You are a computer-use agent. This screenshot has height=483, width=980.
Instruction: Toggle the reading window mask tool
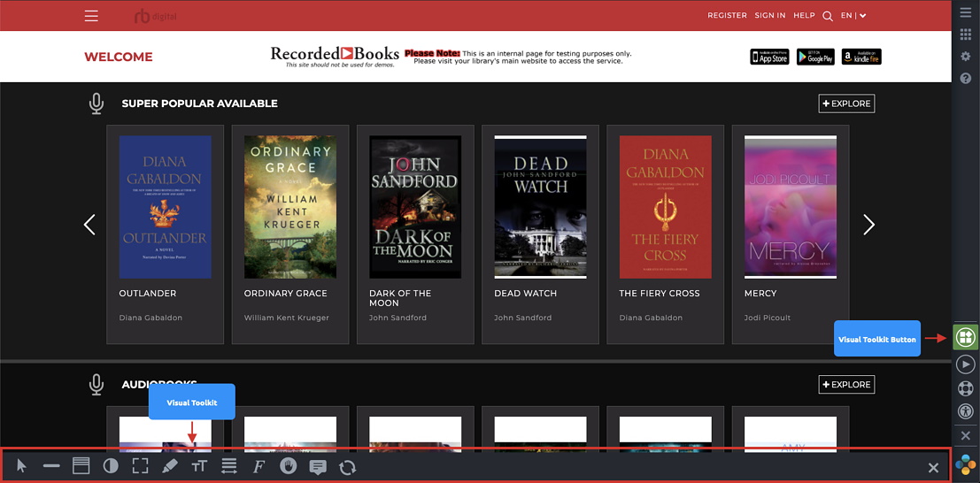[81, 466]
